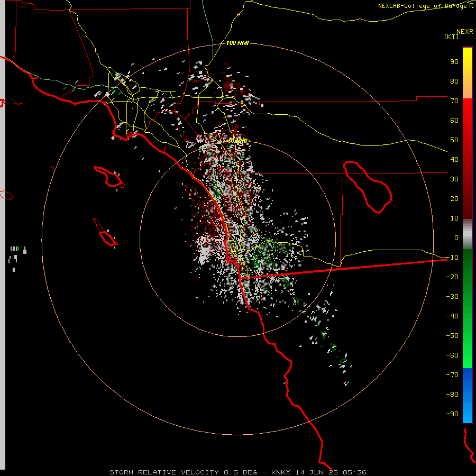The width and height of the screenshot is (476, 476).
Task: Select the "60" value on velocity scale
Action: tap(454, 120)
